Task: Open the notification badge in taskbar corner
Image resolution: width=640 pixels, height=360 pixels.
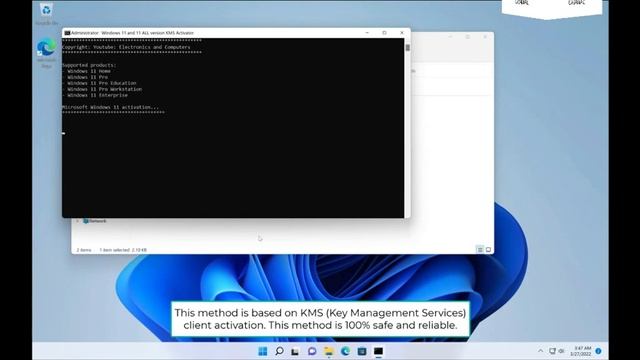Action: click(598, 351)
